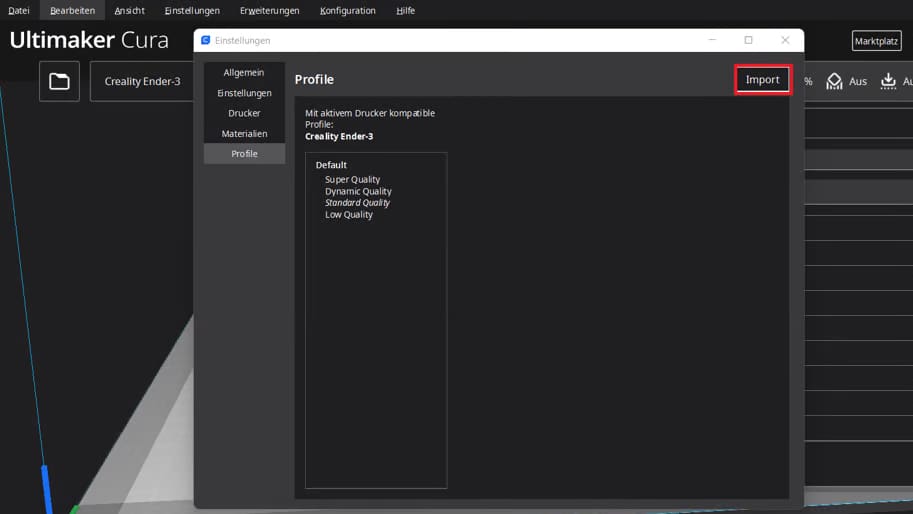Close the Einstellungen dialog

(785, 40)
